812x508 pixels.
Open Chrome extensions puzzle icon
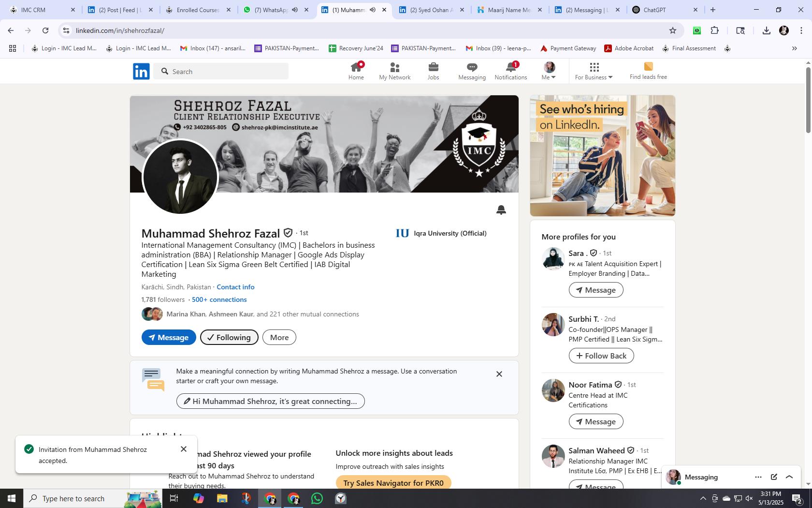pos(714,30)
